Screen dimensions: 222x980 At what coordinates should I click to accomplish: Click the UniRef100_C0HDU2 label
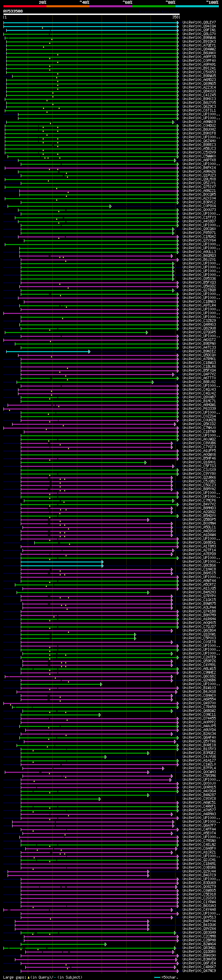pos(199,126)
